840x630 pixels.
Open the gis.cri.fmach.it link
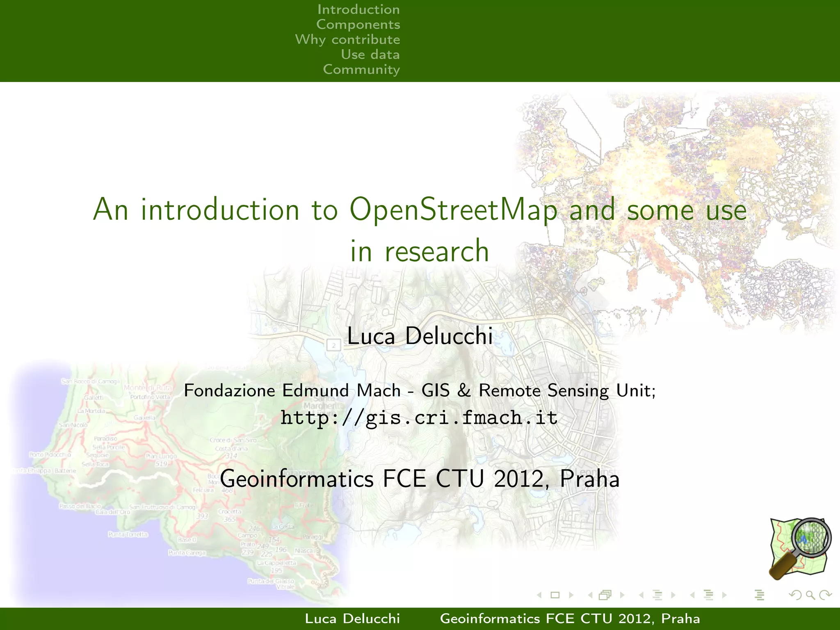point(419,418)
